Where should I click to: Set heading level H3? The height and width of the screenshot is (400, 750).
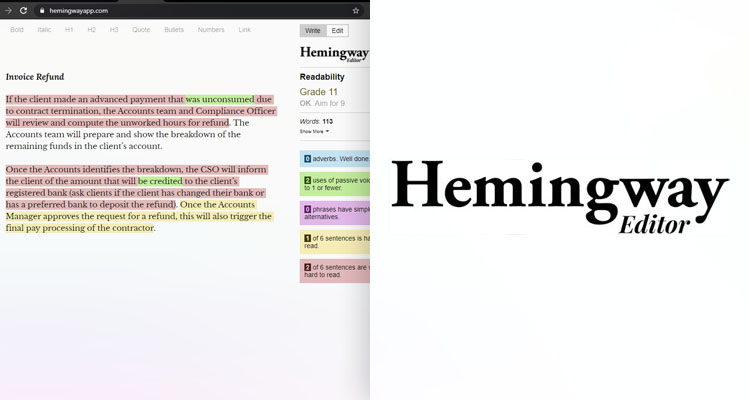click(114, 30)
